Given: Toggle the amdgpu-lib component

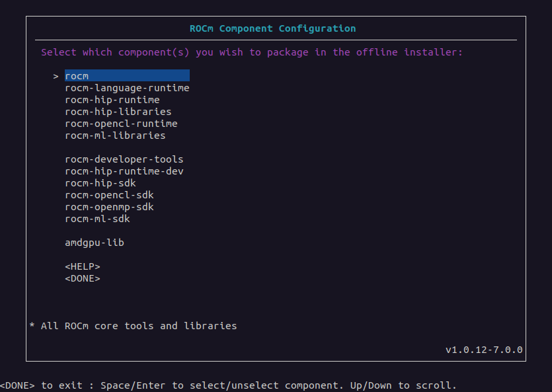Looking at the screenshot, I should 95,243.
